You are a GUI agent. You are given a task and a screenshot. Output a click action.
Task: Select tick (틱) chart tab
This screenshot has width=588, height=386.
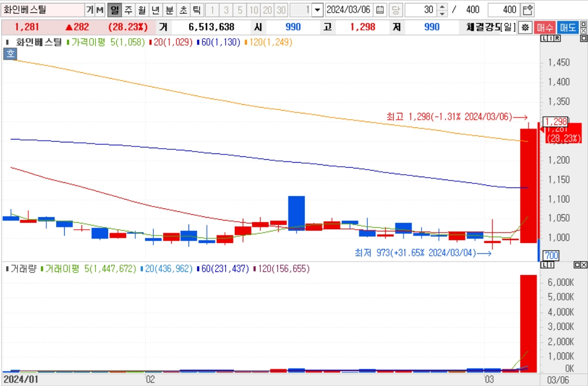point(197,10)
